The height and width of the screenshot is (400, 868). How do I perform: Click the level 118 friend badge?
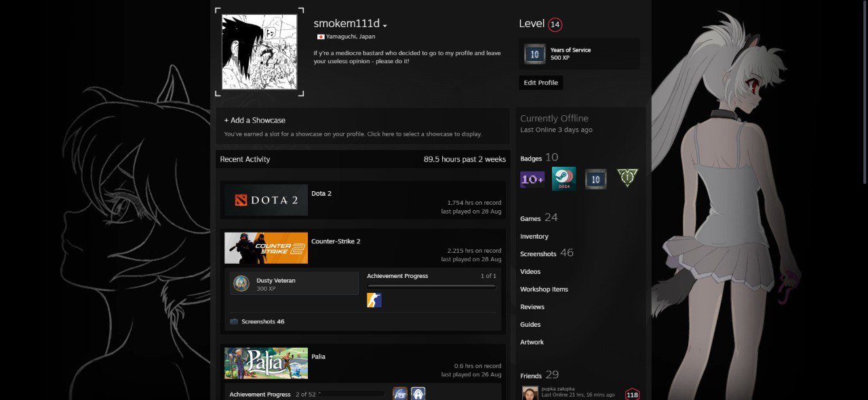tap(632, 395)
